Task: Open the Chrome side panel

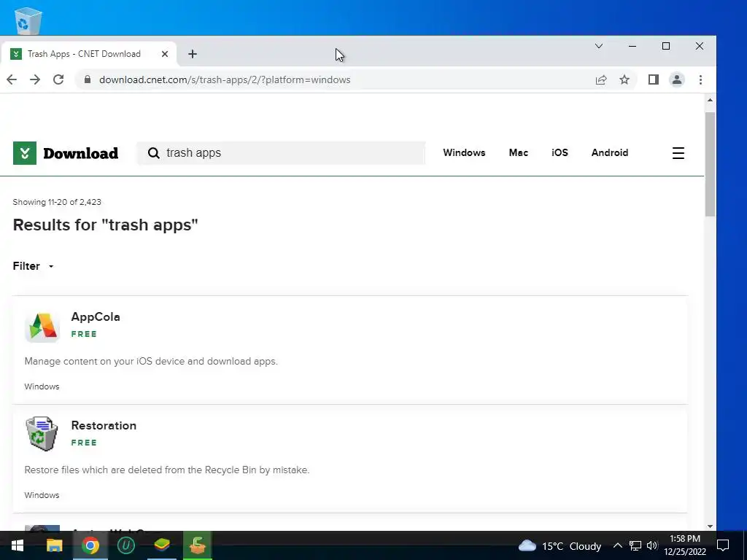Action: [653, 79]
